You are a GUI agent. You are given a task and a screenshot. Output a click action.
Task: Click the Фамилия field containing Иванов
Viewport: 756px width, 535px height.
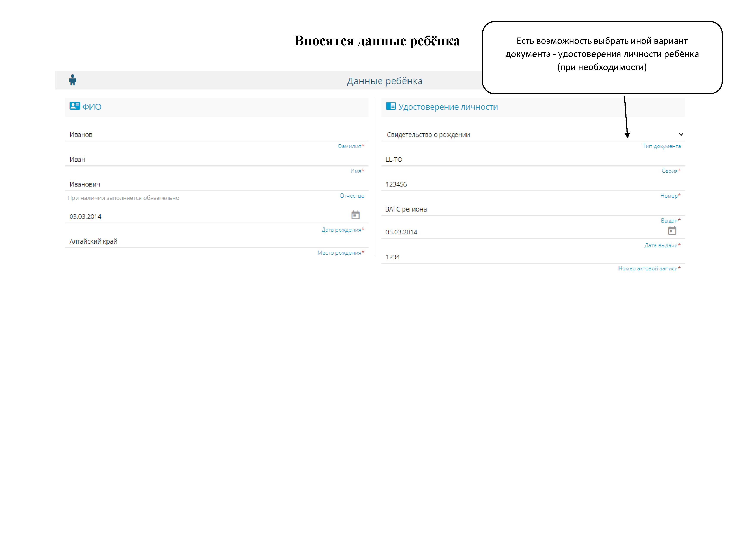[x=217, y=135]
